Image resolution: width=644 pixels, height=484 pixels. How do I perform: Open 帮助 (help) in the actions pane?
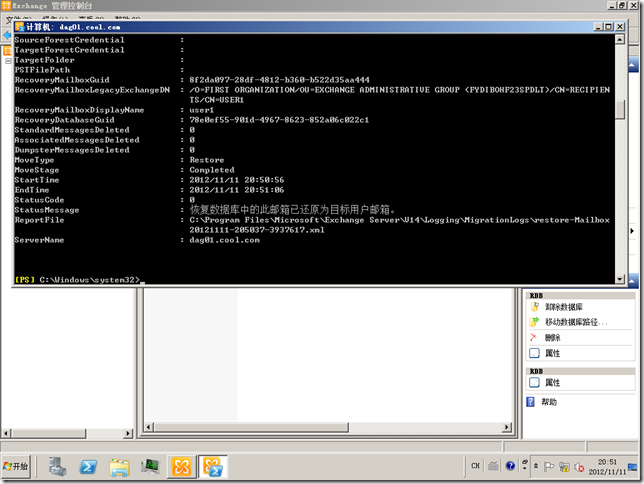[549, 402]
